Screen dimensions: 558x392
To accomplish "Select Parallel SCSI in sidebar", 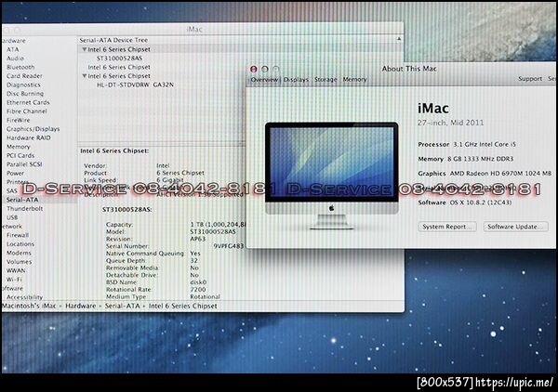I will [x=24, y=164].
